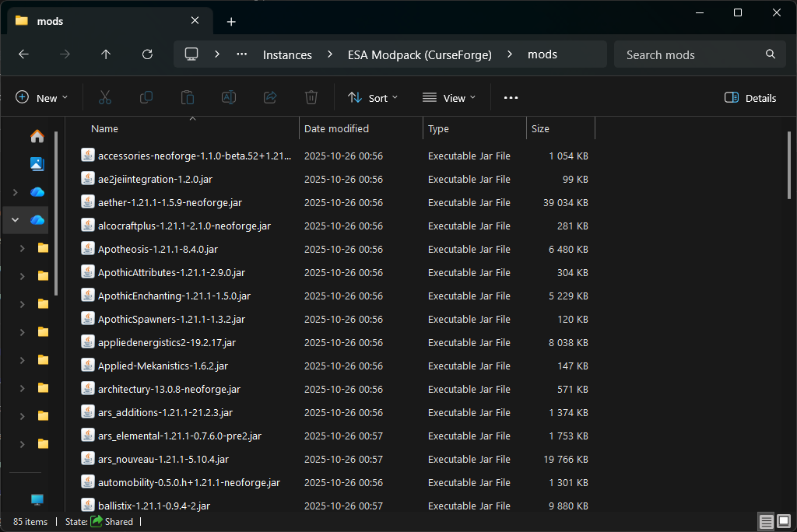
Task: Open the View dropdown menu
Action: pos(448,98)
